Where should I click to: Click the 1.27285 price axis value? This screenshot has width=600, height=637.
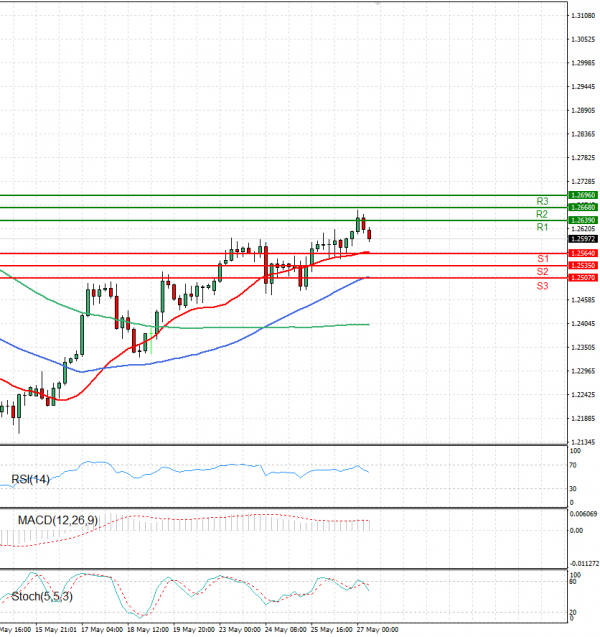tap(583, 182)
